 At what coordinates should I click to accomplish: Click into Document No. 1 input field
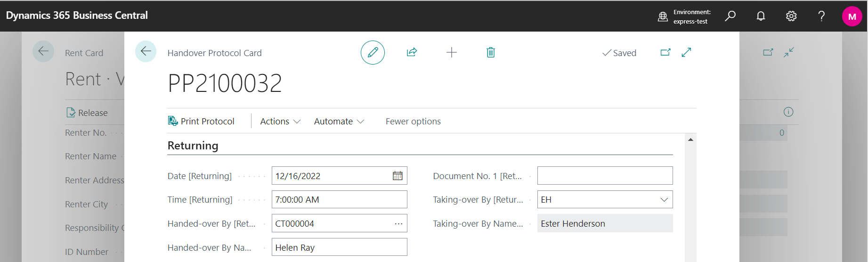click(604, 176)
